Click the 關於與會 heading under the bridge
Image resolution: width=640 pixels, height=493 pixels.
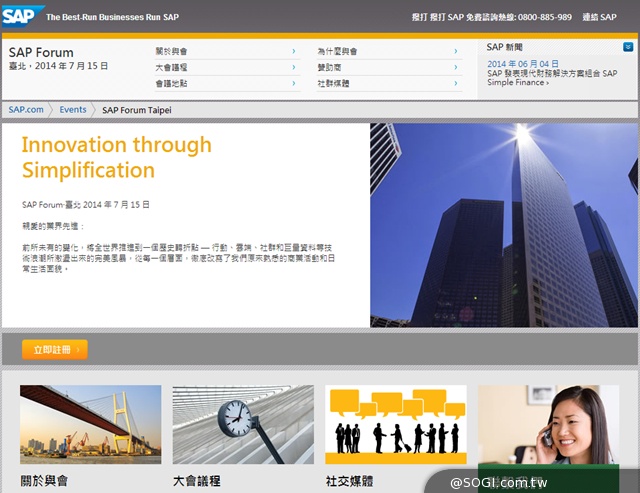(44, 481)
